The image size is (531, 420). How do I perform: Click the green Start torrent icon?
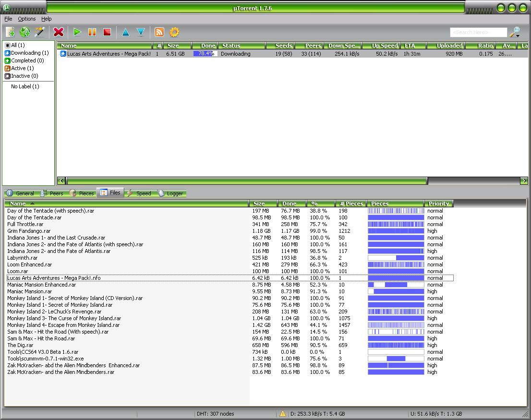coord(77,32)
